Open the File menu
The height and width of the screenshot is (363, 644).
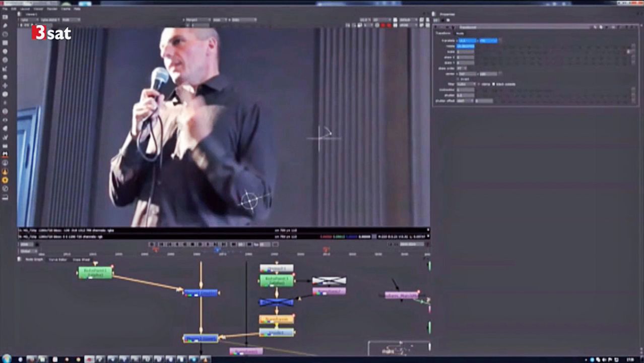coord(5,9)
